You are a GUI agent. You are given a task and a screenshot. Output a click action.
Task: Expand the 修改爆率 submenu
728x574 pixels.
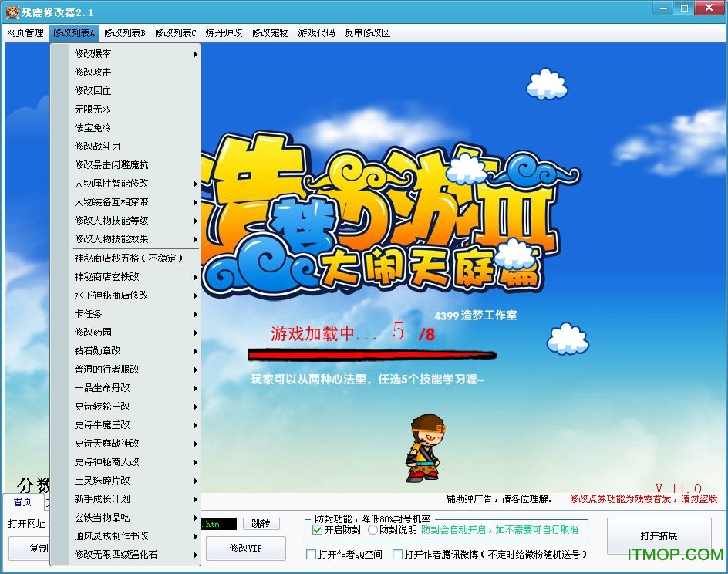point(126,54)
